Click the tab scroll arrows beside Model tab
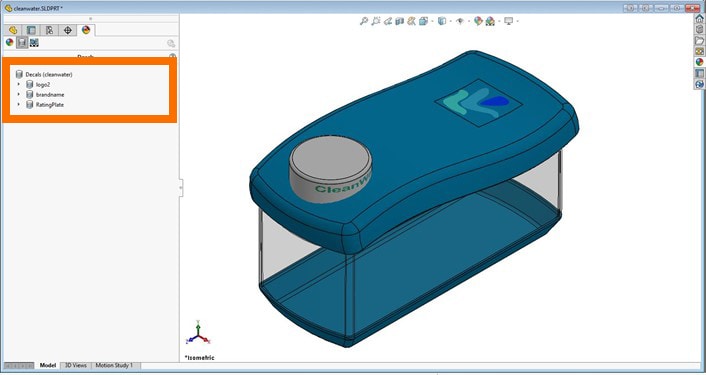Screen dimensions: 706x375 18,366
